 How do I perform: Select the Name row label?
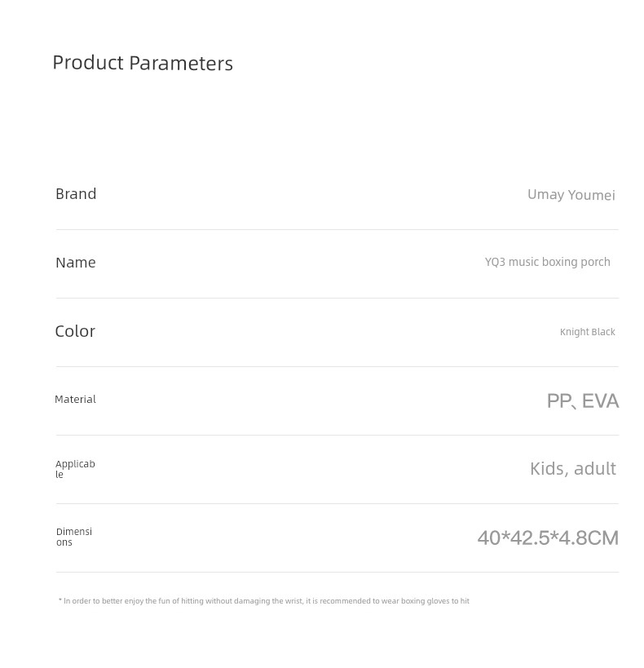pyautogui.click(x=75, y=263)
